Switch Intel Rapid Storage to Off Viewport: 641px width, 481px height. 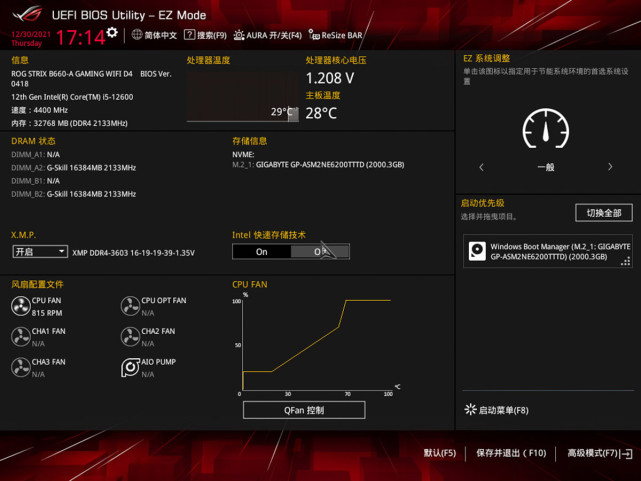[320, 252]
